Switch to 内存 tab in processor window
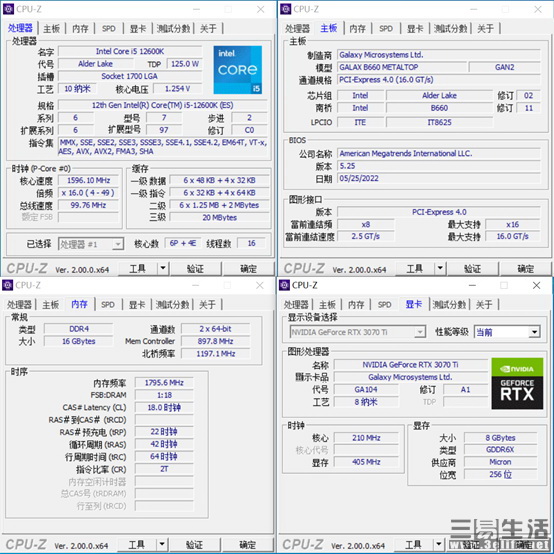554x554 pixels. (80, 29)
